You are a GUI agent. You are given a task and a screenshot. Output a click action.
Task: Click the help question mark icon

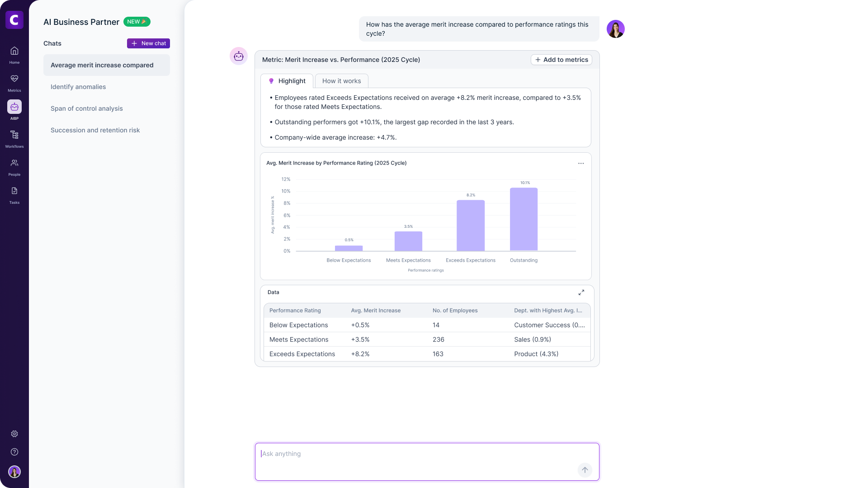coord(14,452)
